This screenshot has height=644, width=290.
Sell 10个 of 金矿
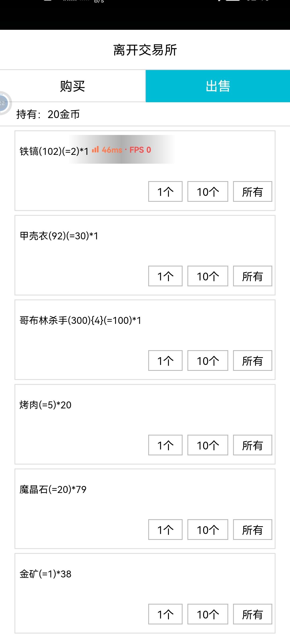[208, 614]
